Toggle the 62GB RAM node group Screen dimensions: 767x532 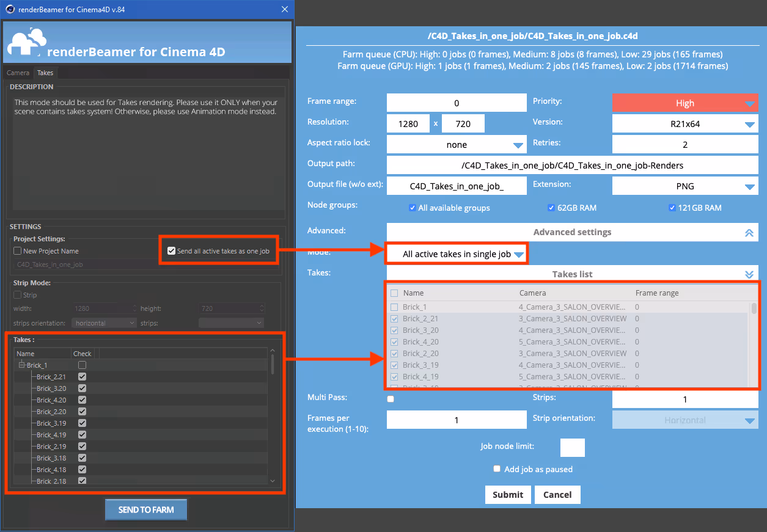[x=551, y=208]
